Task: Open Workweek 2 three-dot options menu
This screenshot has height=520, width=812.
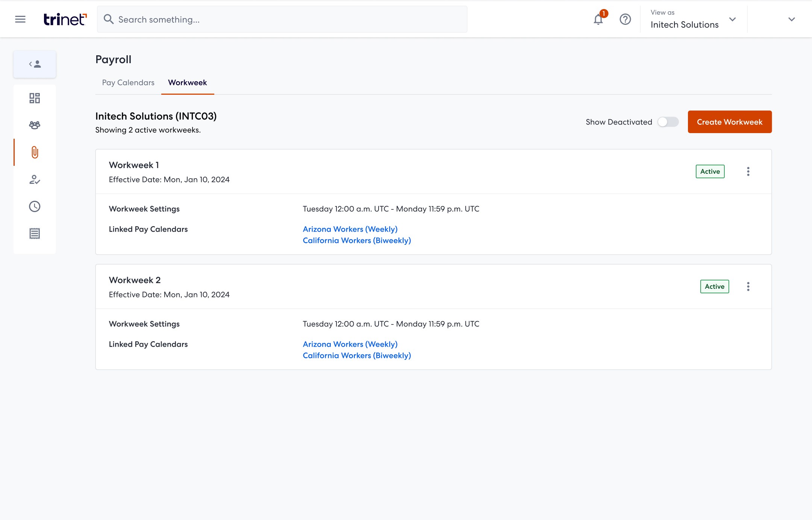Action: point(748,287)
